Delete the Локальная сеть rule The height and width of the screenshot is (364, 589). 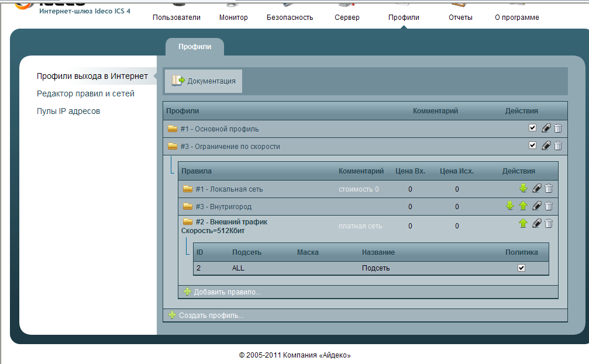549,188
